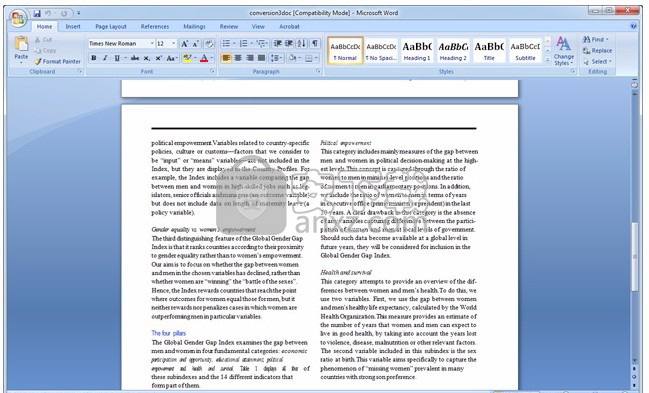Select Align Text Left
Screen dimensions: 649x393
pyautogui.click(x=226, y=58)
